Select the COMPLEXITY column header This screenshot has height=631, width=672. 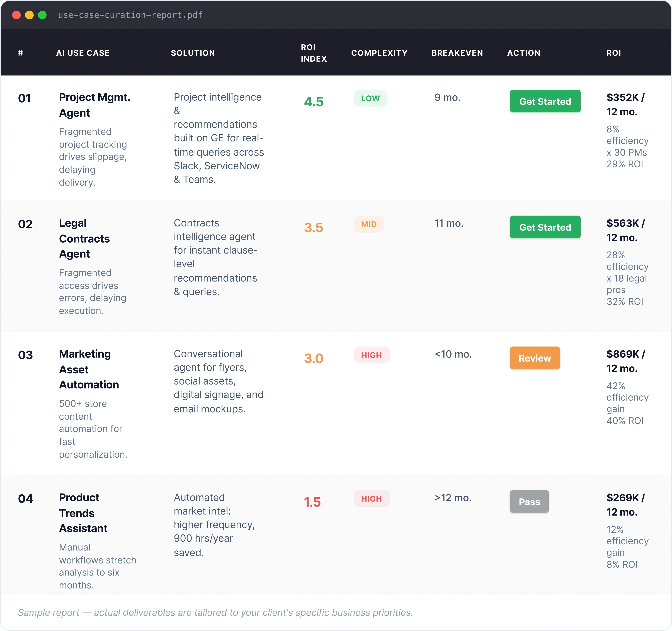pos(379,53)
